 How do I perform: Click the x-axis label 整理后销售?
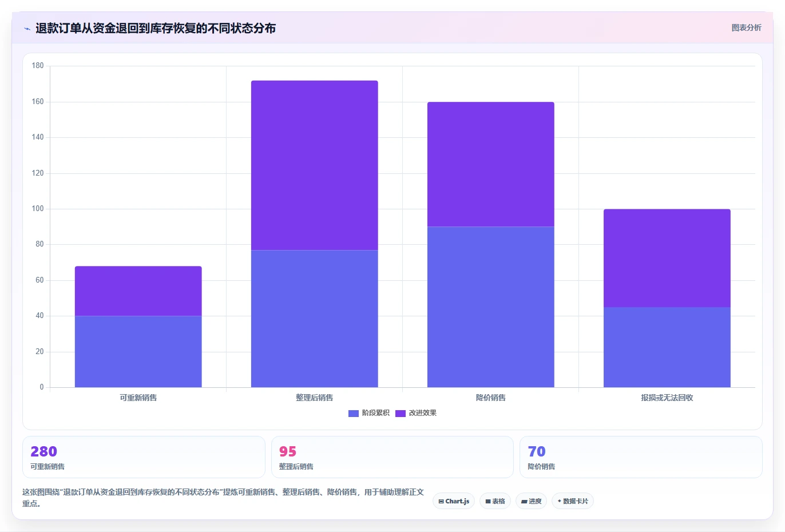(x=315, y=398)
